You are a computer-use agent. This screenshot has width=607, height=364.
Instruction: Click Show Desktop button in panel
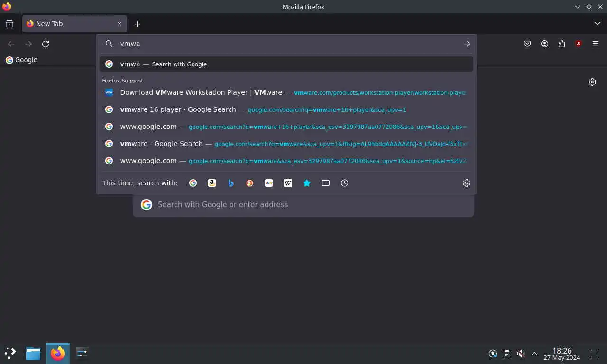tap(595, 354)
